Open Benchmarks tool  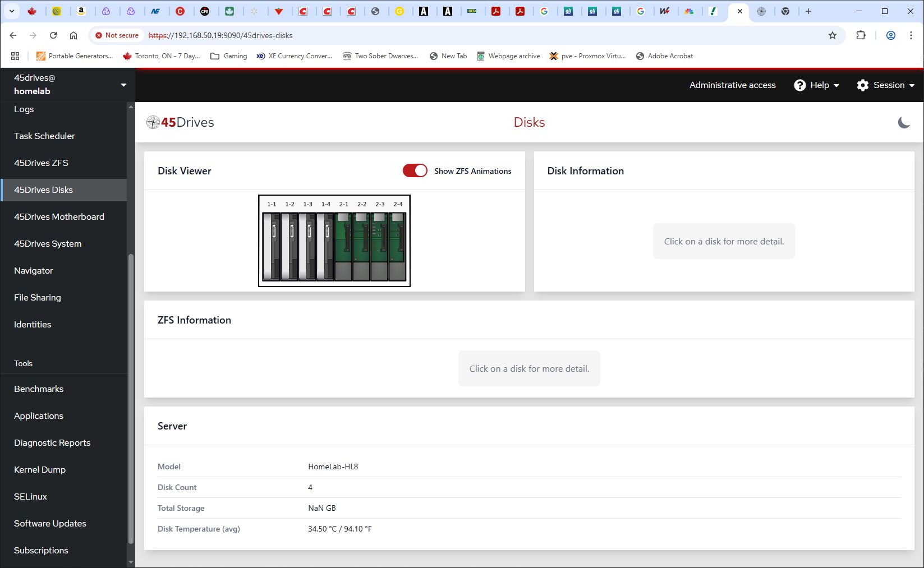(x=63, y=389)
